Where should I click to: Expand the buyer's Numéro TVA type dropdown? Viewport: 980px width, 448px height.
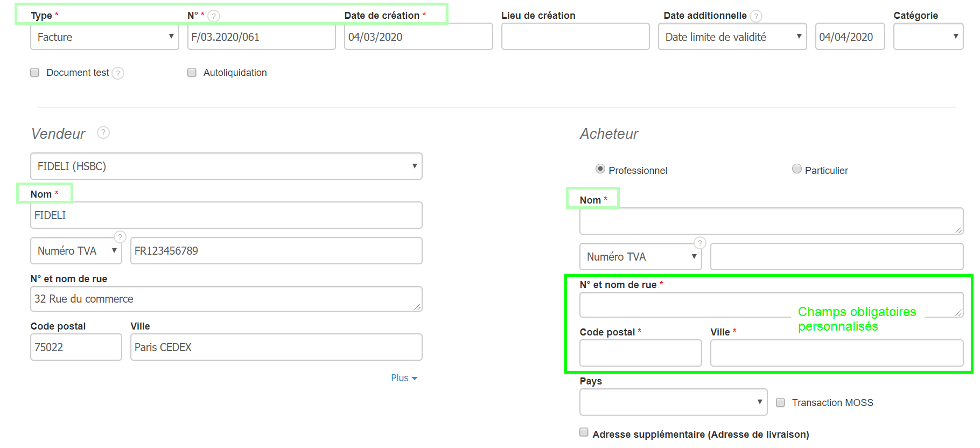coord(641,257)
